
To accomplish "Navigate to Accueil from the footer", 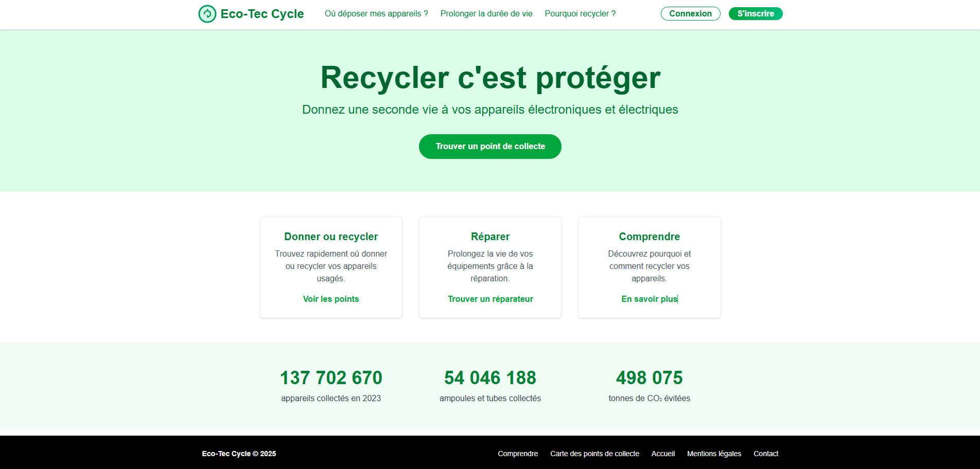I will (663, 454).
